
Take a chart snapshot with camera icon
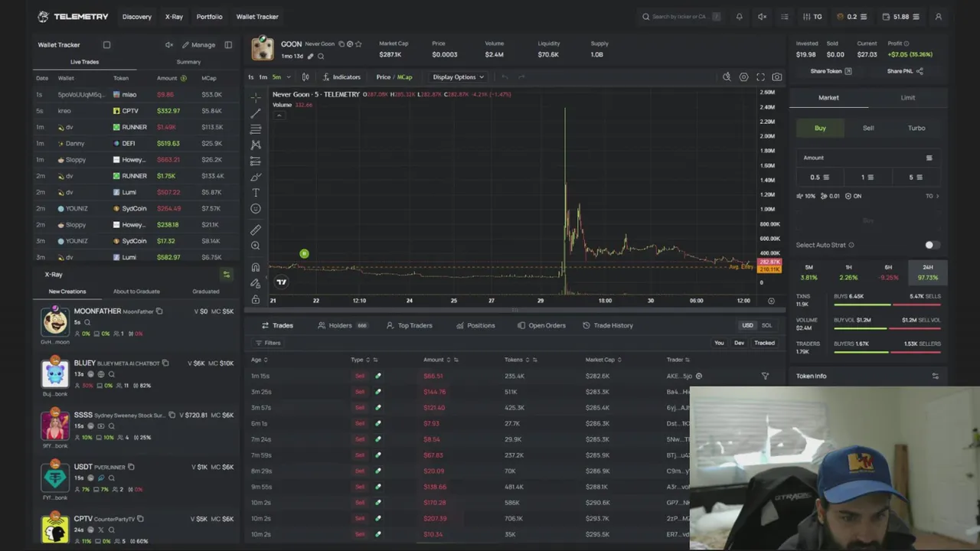[x=776, y=77]
